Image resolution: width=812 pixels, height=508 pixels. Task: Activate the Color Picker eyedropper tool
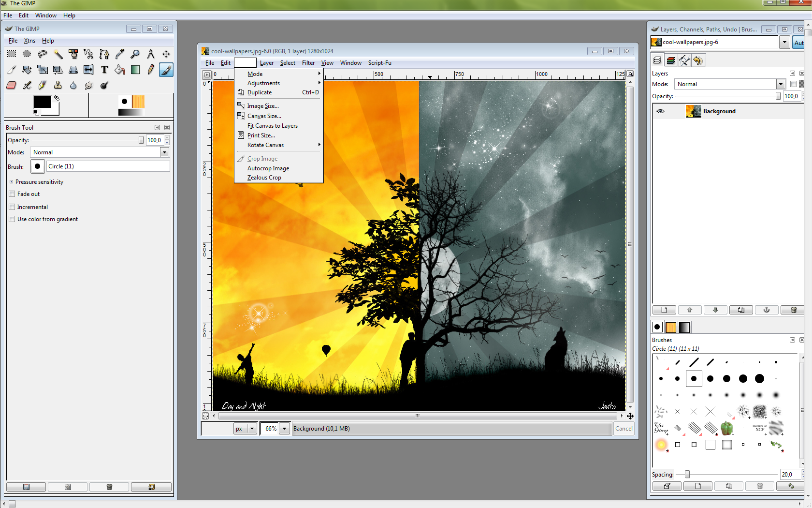point(120,54)
